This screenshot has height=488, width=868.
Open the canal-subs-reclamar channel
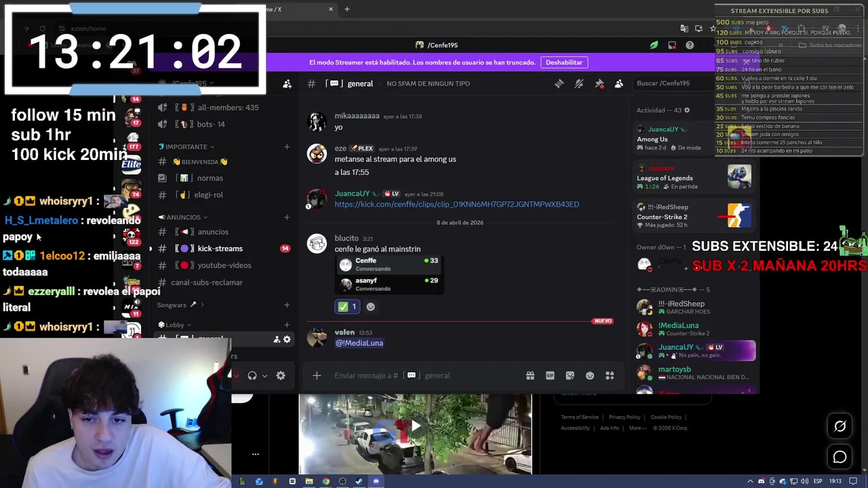click(x=208, y=282)
